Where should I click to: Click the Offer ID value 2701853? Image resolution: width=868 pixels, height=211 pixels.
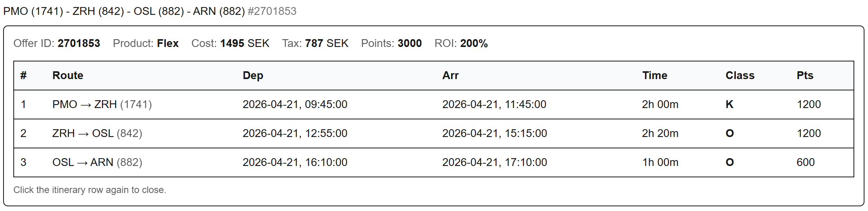click(79, 43)
